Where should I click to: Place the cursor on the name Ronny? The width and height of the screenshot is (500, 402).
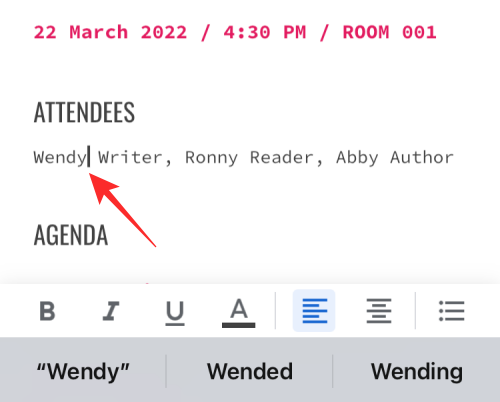click(211, 158)
